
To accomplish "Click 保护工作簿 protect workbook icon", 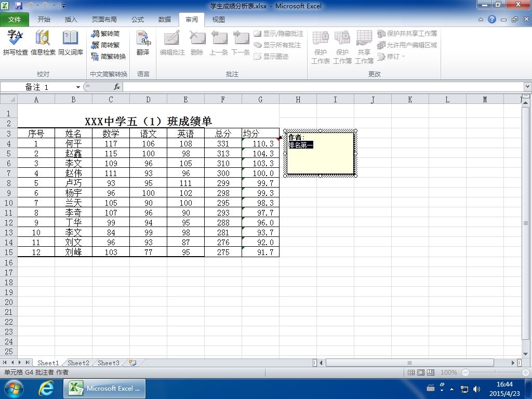I will 342,47.
